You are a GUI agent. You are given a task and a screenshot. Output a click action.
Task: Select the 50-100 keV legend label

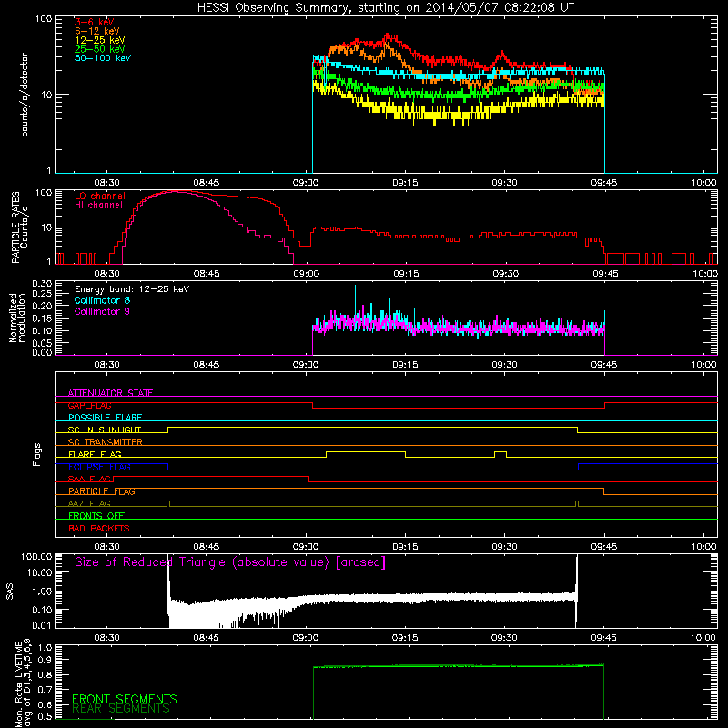103,58
